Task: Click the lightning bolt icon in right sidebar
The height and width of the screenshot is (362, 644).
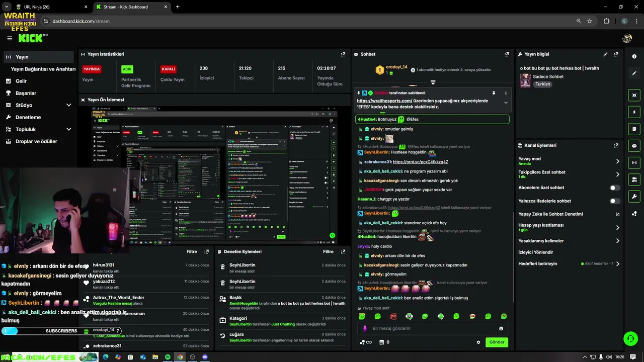Action: [634, 112]
